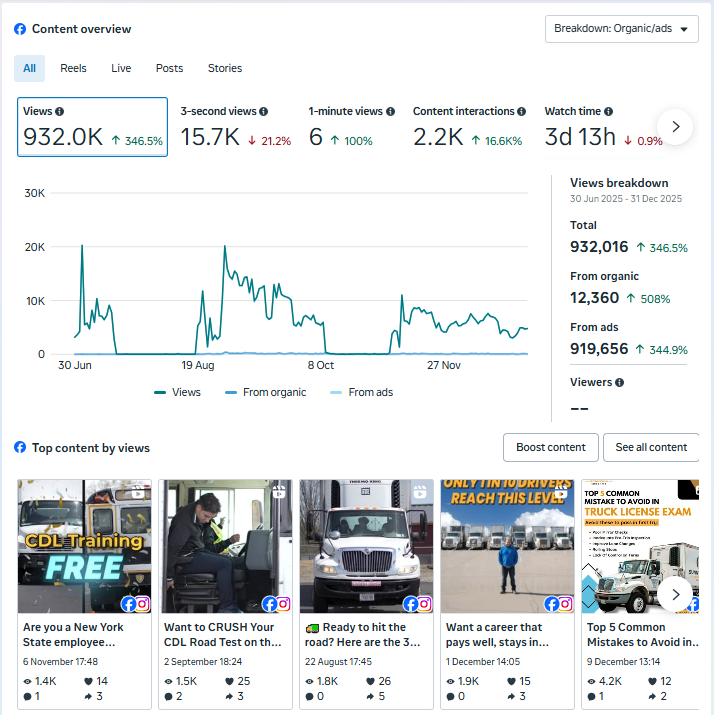Screen dimensions: 714x715
Task: Click the From organic 12,360 value
Action: 595,298
